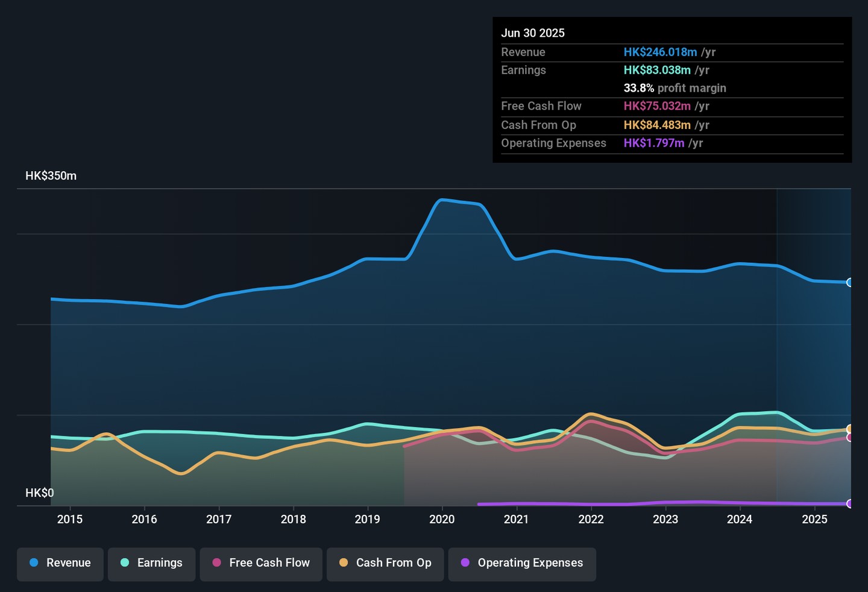Toggle Cash From Op legend item
Viewport: 868px width, 592px height.
385,563
